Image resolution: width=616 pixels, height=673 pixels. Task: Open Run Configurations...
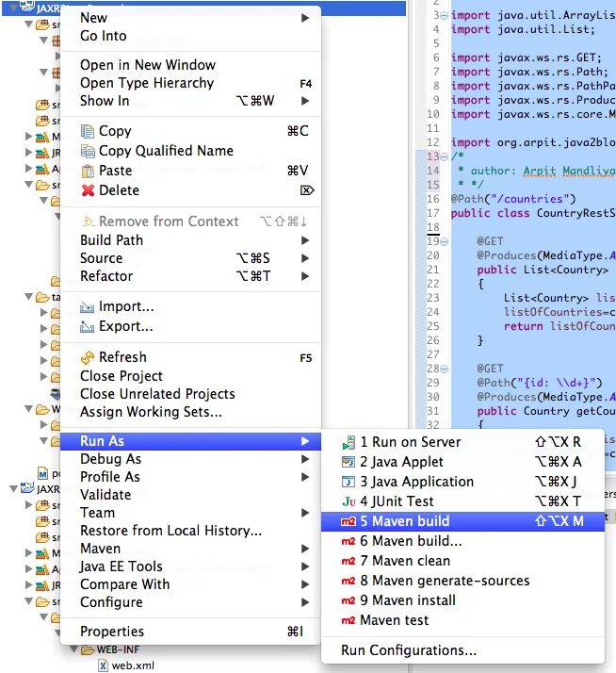click(x=462, y=650)
